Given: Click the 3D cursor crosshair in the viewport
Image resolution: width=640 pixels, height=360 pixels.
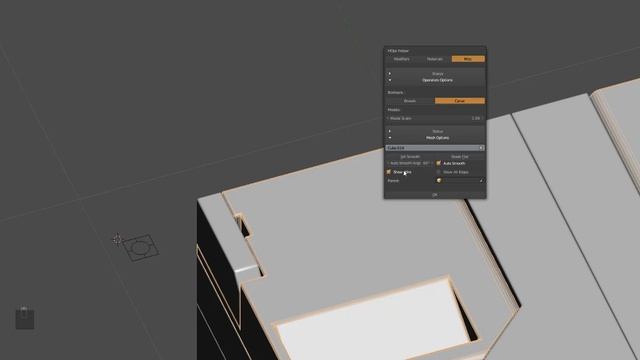Looking at the screenshot, I should 117,239.
